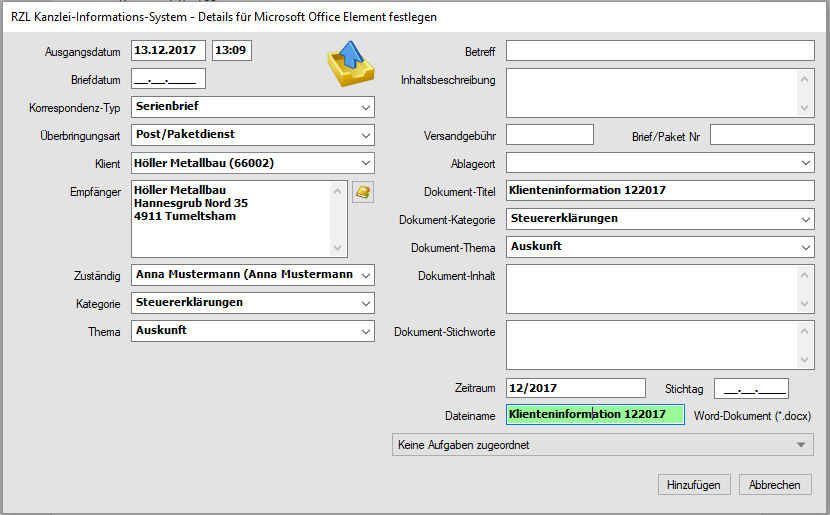The height and width of the screenshot is (515, 830).
Task: Open the Kategorie dropdown on the left
Action: 365,303
